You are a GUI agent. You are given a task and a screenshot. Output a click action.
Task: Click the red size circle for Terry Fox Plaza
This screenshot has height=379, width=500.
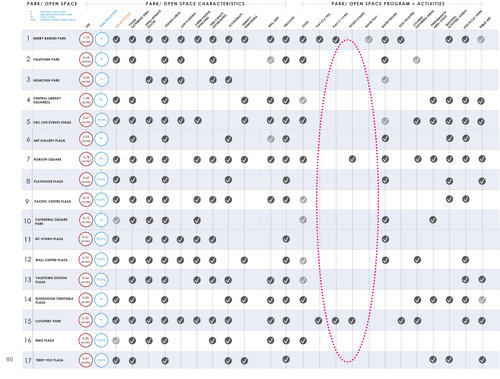86,360
